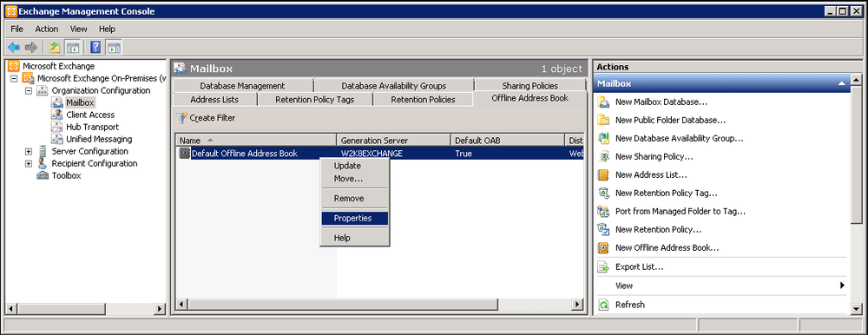Switch to the Address Lists tab
This screenshot has height=335, width=868.
tap(214, 100)
